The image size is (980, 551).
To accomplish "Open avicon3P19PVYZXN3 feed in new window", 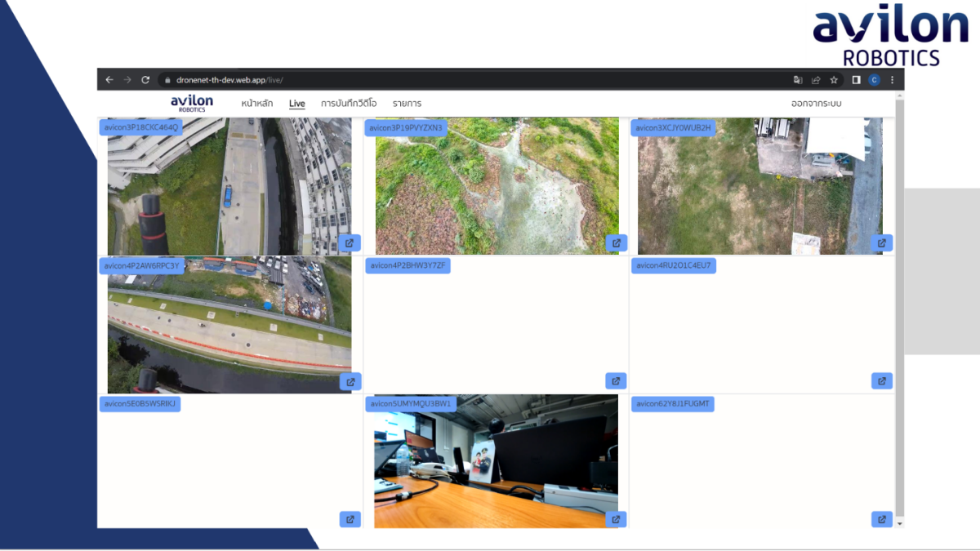I will tap(617, 242).
